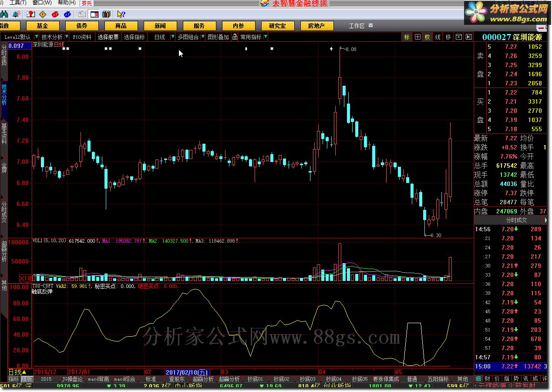Click 选择指标 to choose indicator
This screenshot has height=392, width=552.
pos(134,37)
